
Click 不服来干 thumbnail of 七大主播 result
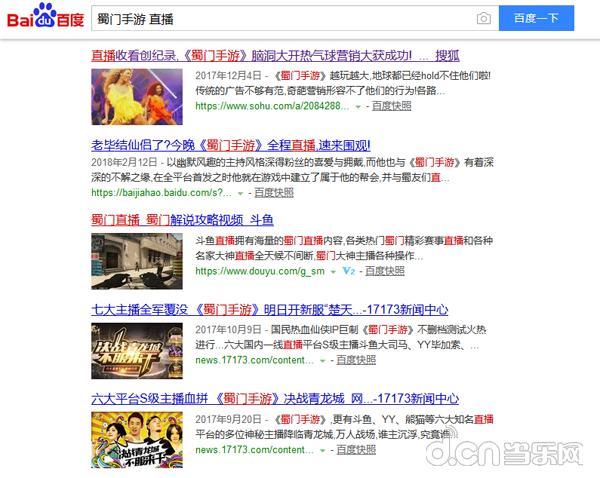137,351
